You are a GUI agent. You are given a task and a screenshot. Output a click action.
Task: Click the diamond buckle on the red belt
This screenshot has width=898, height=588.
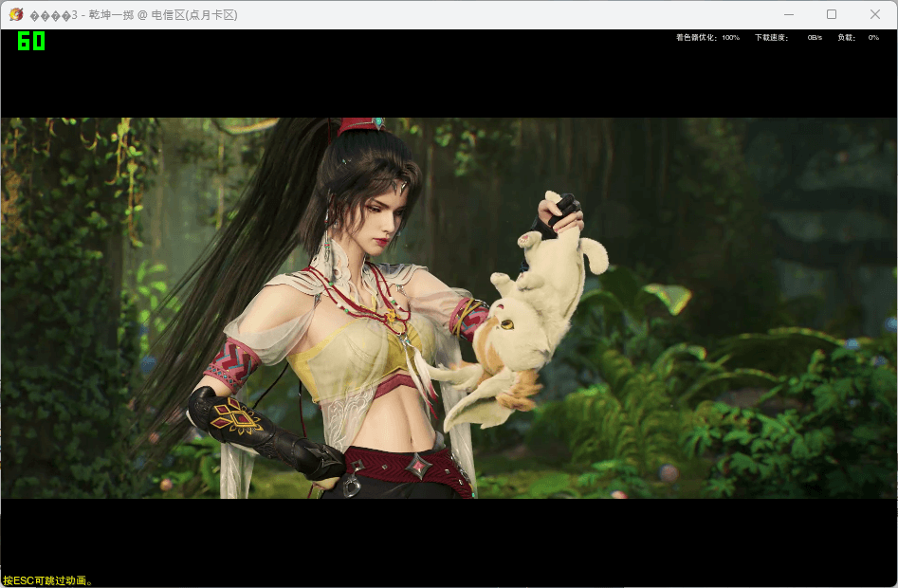417,466
